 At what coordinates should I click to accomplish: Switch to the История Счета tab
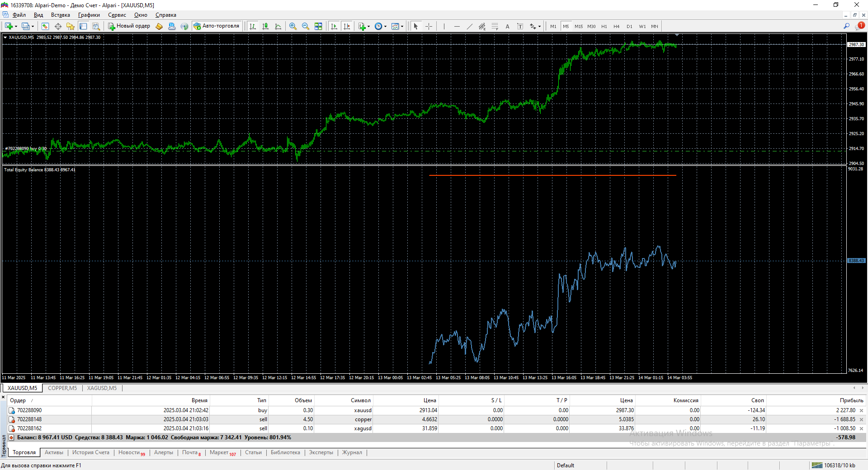point(91,452)
